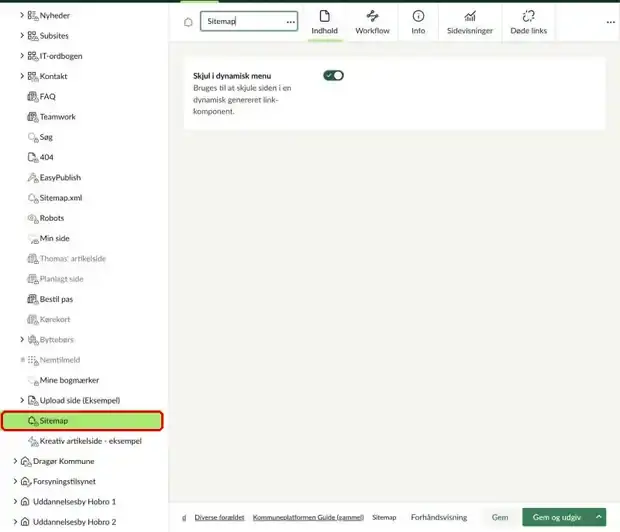Click the IT-ordbogen list icon
The width and height of the screenshot is (620, 532).
pos(33,56)
